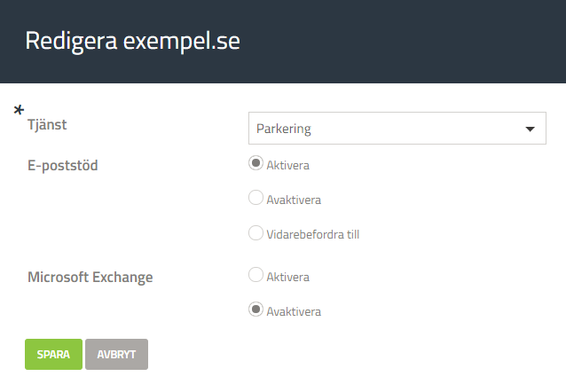Click Aktivera label text for Microsoft Exchange
Image resolution: width=566 pixels, height=392 pixels.
287,278
